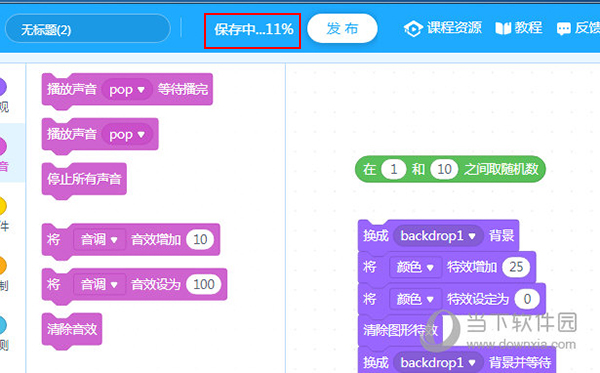
Task: Click 音效设为 text on pitch block
Action: (156, 285)
